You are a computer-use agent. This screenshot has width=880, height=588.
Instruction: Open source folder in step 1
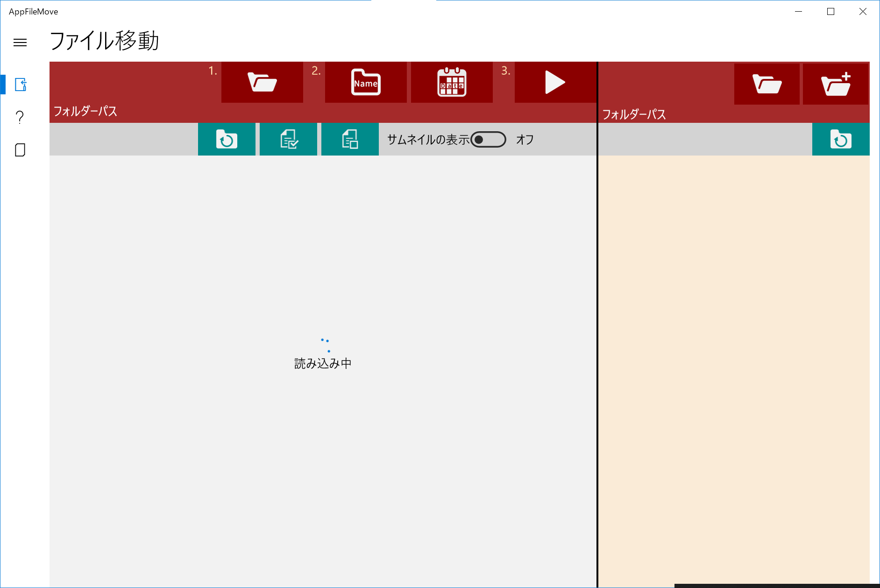point(262,82)
